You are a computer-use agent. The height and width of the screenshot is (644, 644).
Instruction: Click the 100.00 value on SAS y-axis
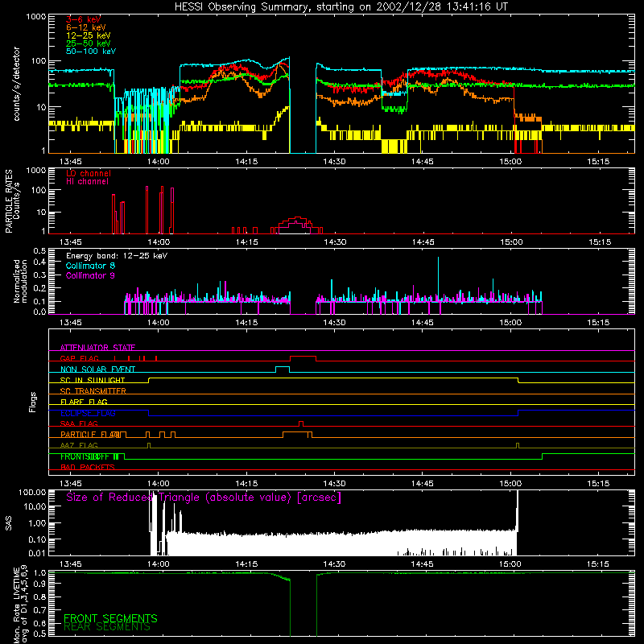click(32, 492)
